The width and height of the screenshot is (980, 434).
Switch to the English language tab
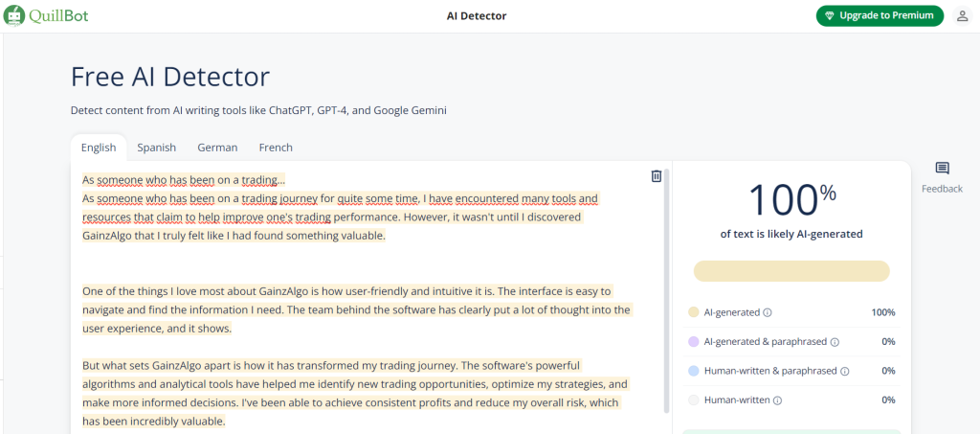(x=99, y=148)
